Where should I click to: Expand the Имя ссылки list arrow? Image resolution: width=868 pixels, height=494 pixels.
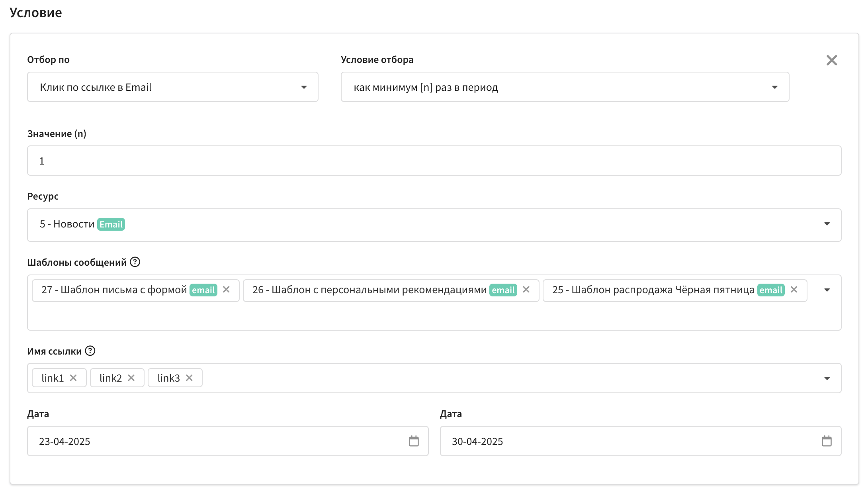pyautogui.click(x=827, y=378)
